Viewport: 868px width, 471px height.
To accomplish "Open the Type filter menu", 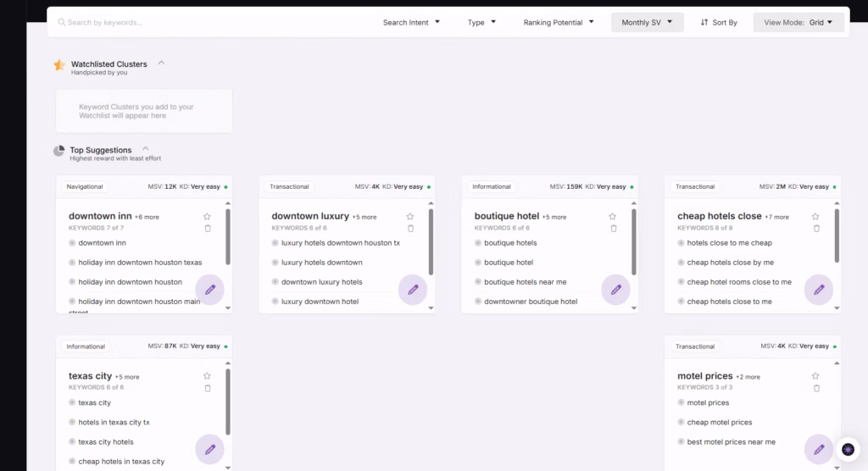I will point(481,23).
